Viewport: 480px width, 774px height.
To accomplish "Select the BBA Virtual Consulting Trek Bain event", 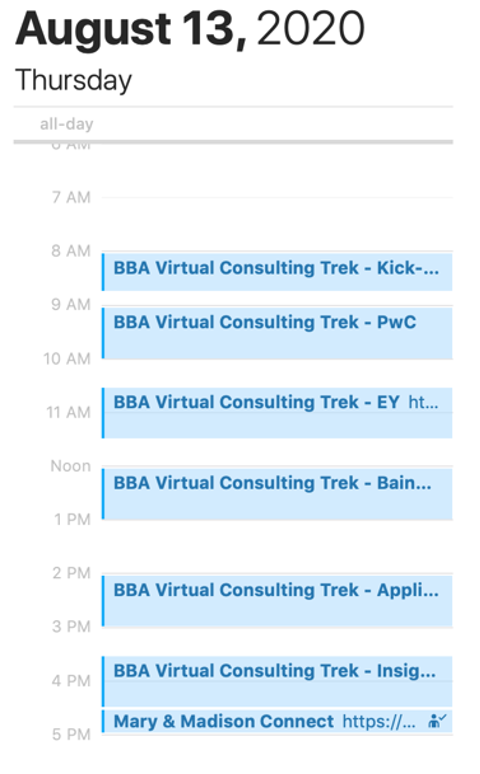I will click(277, 494).
